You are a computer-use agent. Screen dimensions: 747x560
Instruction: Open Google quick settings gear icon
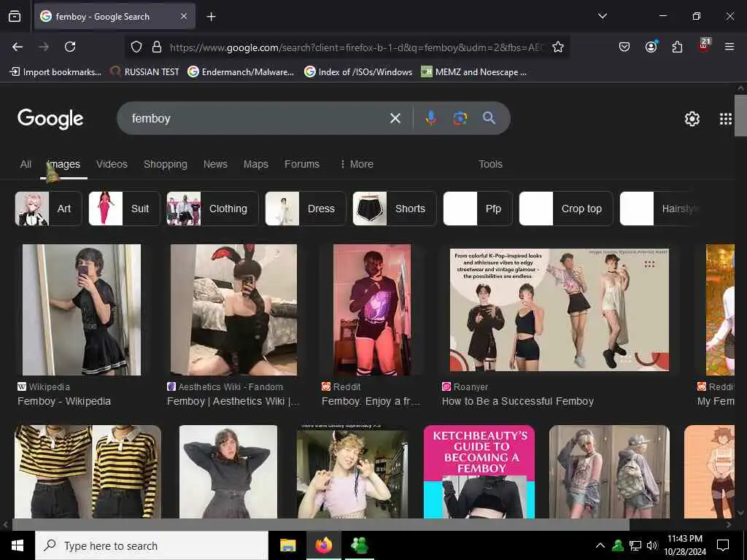coord(692,119)
